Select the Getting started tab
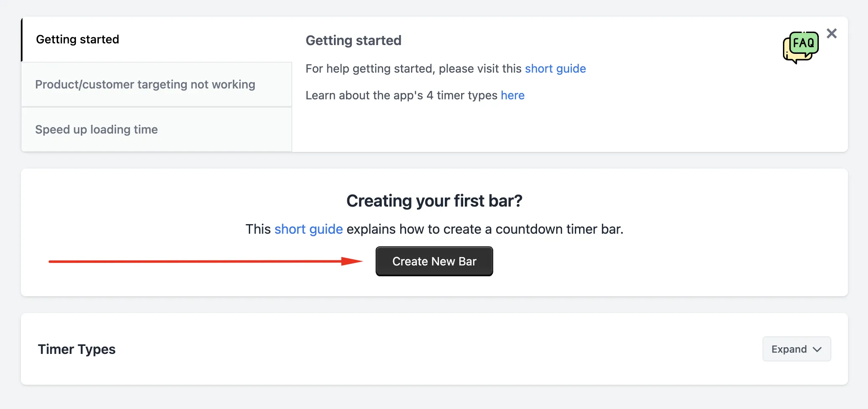 157,39
